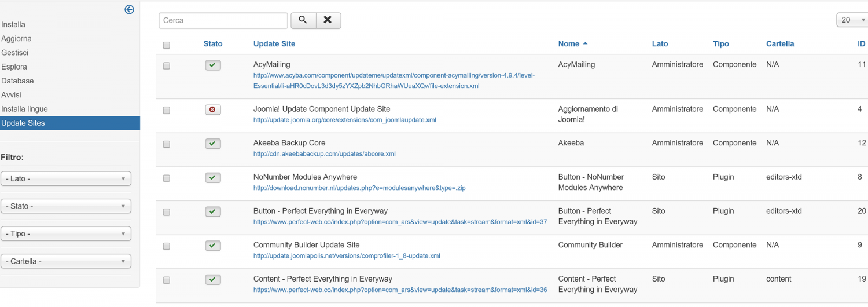Toggle status icon for Button - Perfect Everything

[x=213, y=212]
